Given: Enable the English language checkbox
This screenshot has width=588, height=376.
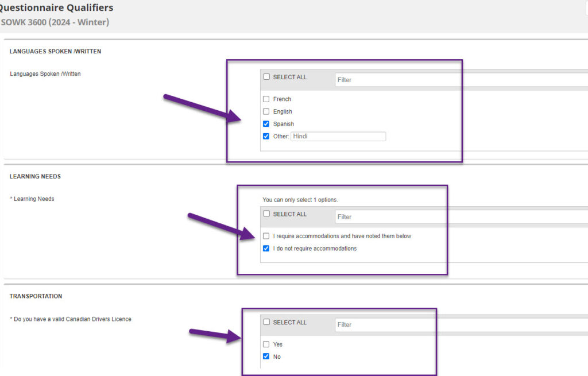Looking at the screenshot, I should (x=266, y=111).
